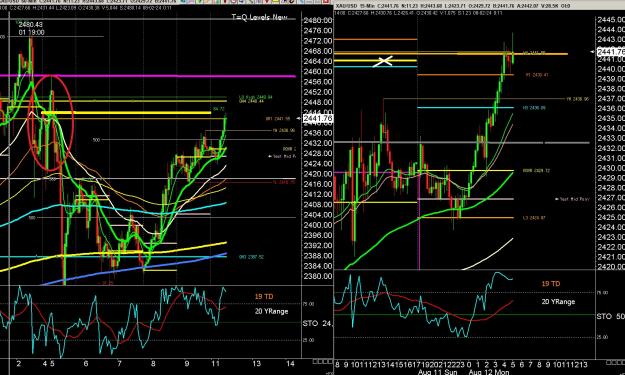Click 2460.00 on the left chart price axis
The height and width of the screenshot is (375, 625).
pyautogui.click(x=318, y=72)
